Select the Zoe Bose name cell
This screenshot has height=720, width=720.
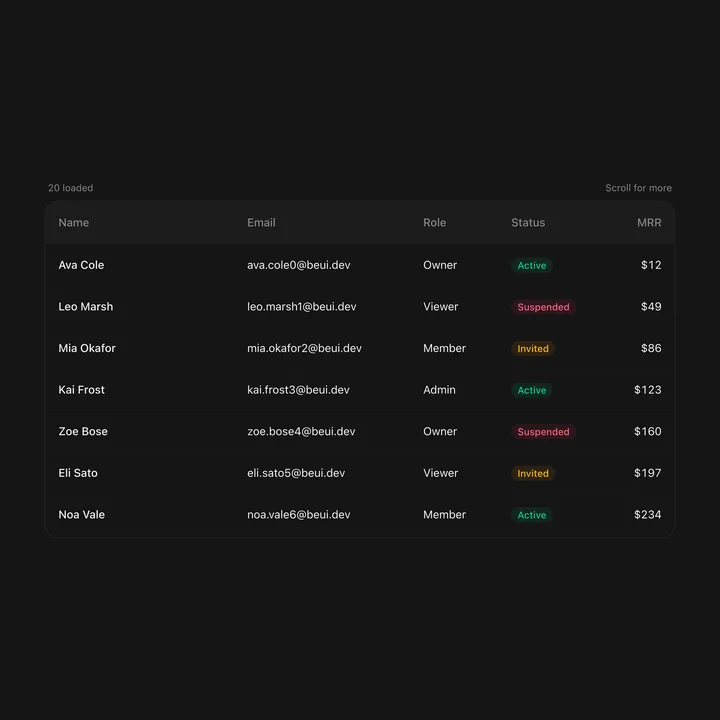[83, 432]
